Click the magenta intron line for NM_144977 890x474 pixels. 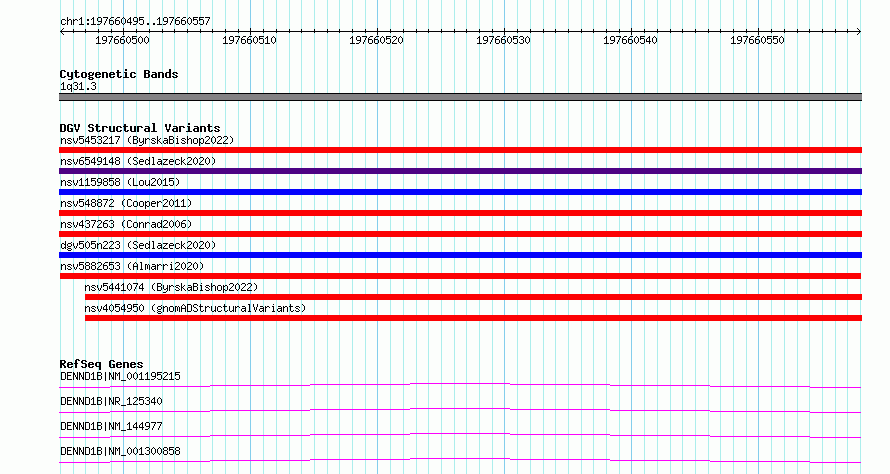pos(460,435)
